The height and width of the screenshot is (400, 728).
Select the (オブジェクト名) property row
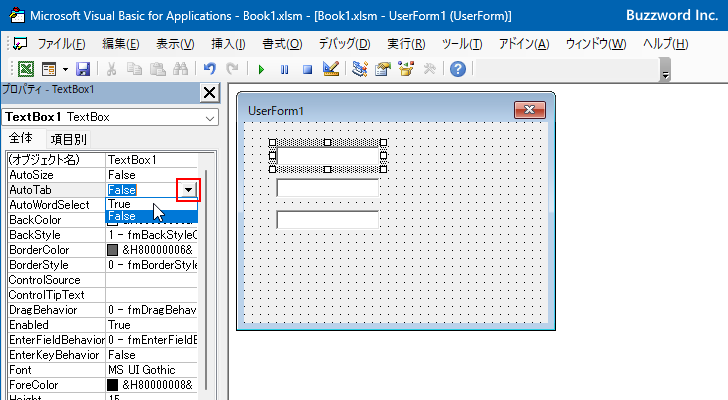(103, 160)
